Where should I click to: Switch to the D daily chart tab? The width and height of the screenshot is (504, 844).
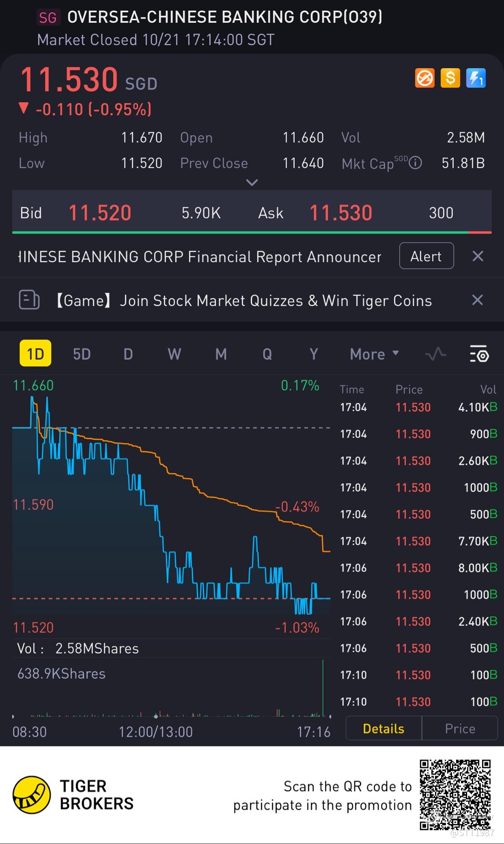click(x=128, y=354)
